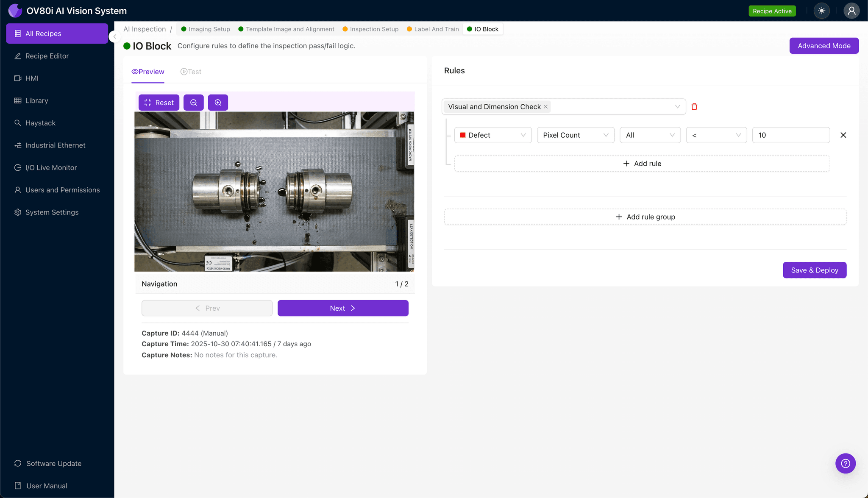Delete the rule group using the trash icon
Screen dimensions: 868x498
[694, 106]
